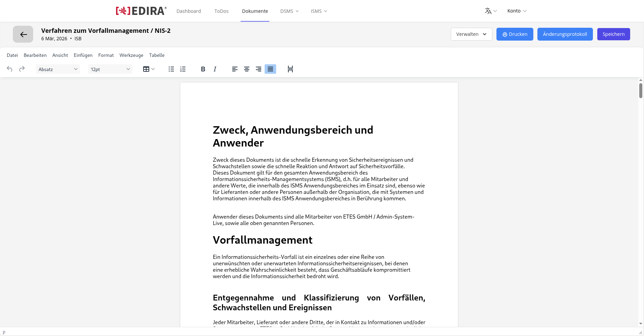Click the editor resize handle
This screenshot has height=336, width=644.
[640, 333]
